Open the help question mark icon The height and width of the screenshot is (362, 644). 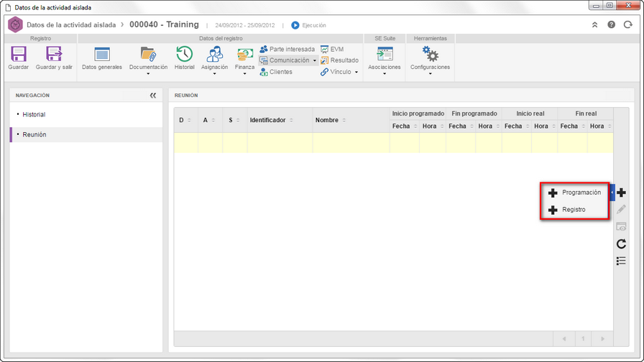tap(612, 24)
